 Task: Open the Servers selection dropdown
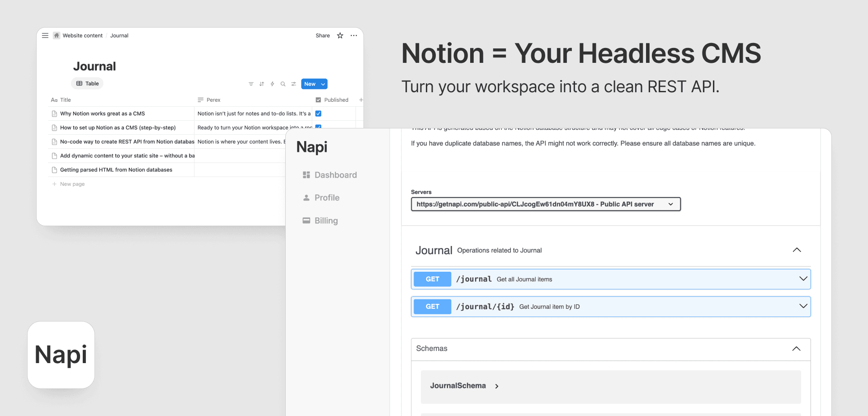coord(546,204)
